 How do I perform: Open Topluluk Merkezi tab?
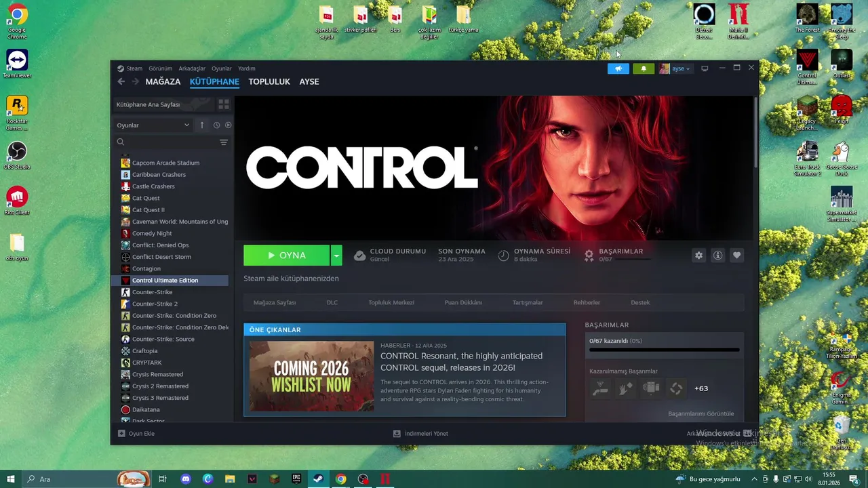(x=391, y=302)
